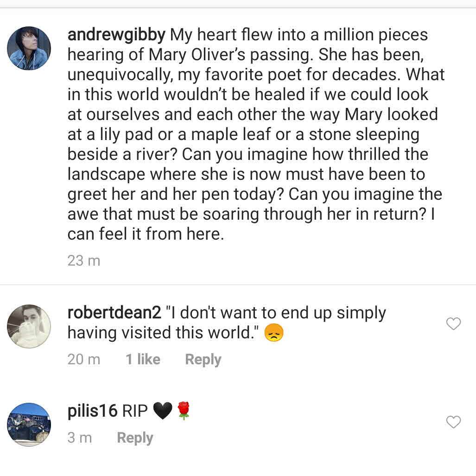Open the robertdean2 username link

(x=114, y=313)
